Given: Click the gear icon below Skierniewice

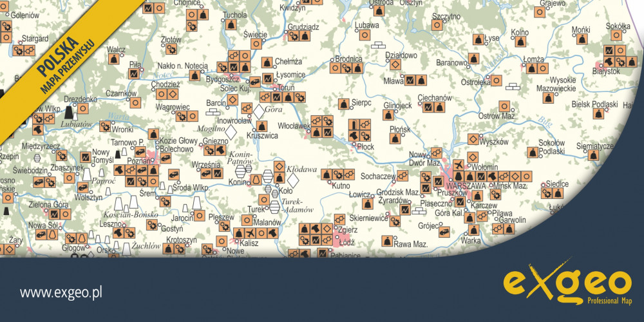Looking at the screenshot, I should point(395,222).
